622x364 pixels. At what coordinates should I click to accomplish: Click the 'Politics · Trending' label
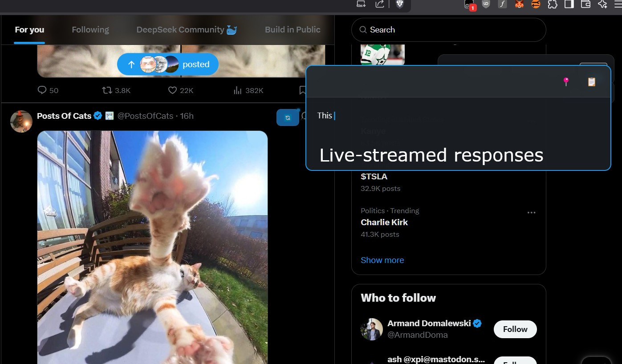click(390, 210)
